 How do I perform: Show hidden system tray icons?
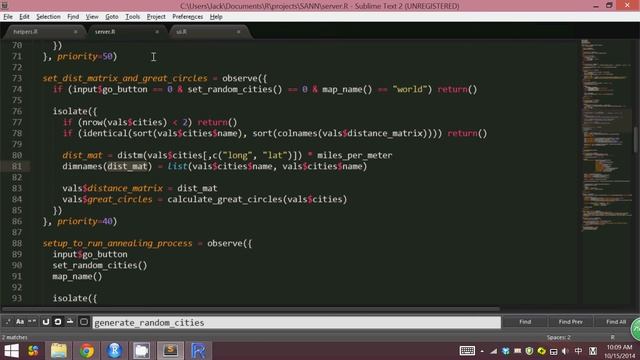click(482, 351)
